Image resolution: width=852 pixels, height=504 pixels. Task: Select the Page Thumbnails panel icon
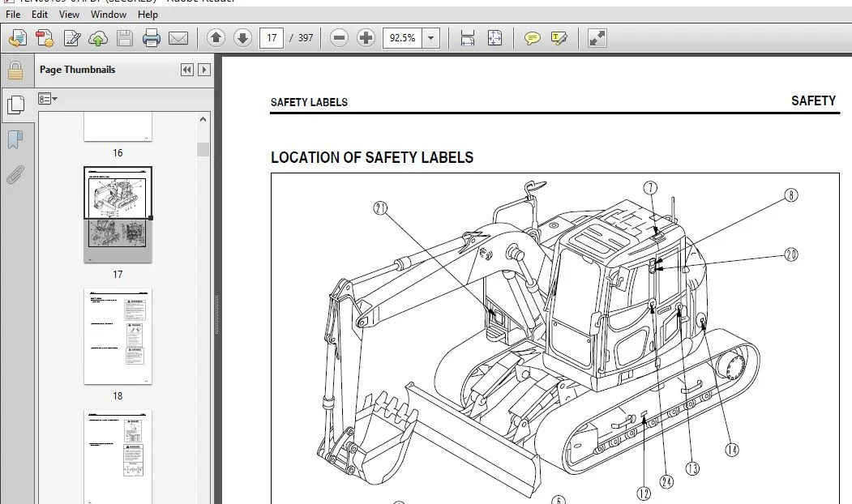point(16,105)
